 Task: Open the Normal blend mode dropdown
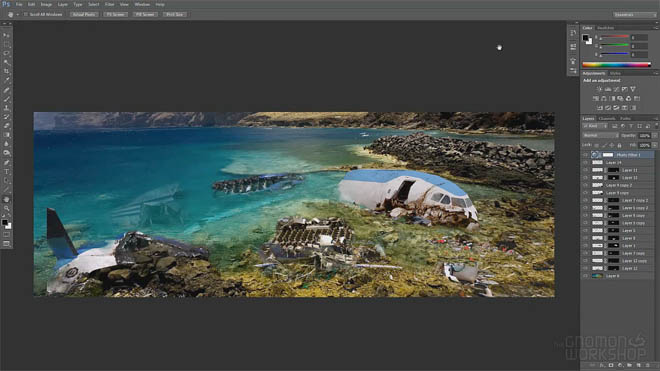[x=600, y=136]
